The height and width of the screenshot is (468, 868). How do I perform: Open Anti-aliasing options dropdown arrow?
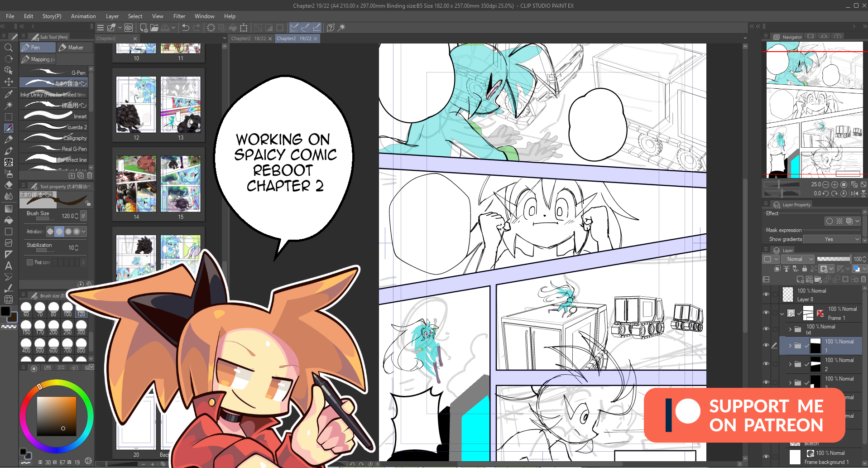(84, 232)
